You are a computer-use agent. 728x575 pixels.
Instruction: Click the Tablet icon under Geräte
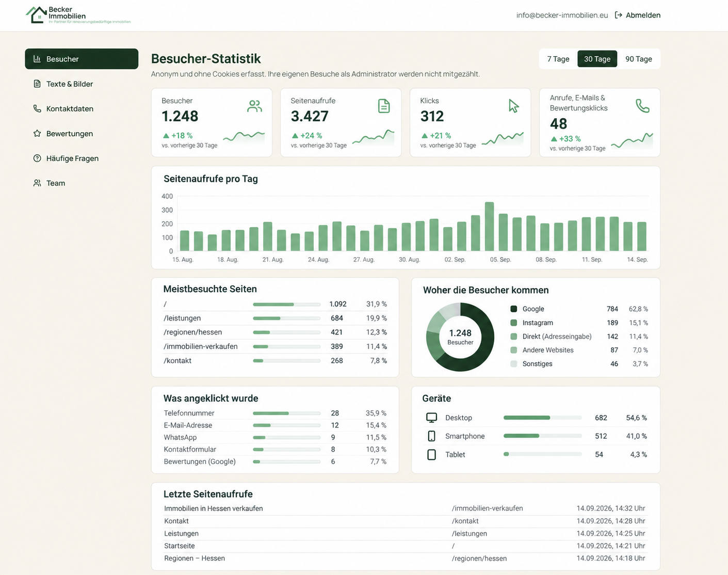pyautogui.click(x=432, y=455)
